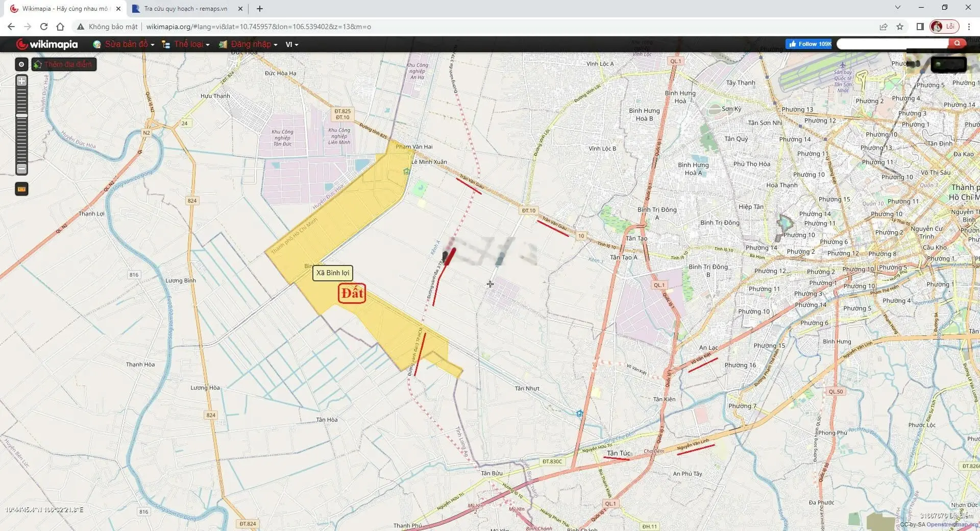Click the Lương Bình map label
Viewport: 980px width, 531px height.
181,281
